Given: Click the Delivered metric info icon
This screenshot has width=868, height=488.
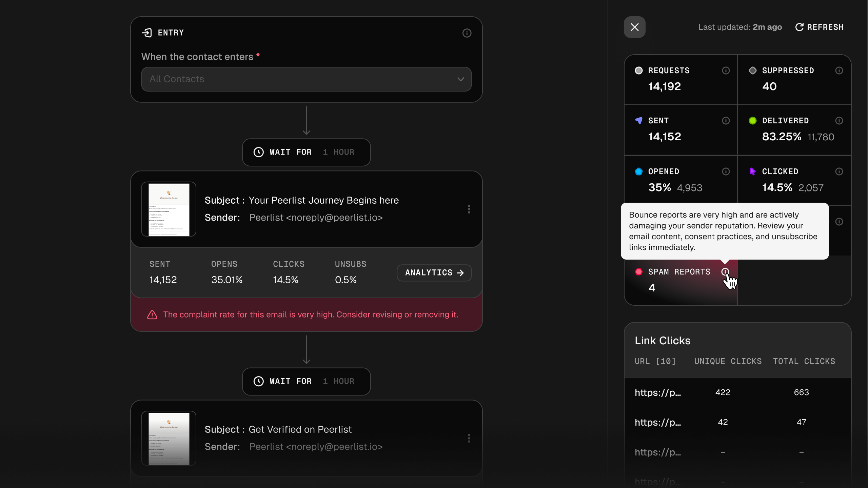Looking at the screenshot, I should tap(839, 121).
